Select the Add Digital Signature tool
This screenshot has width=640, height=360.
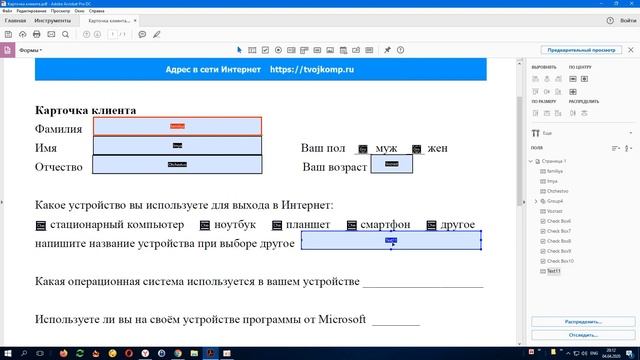pos(356,50)
